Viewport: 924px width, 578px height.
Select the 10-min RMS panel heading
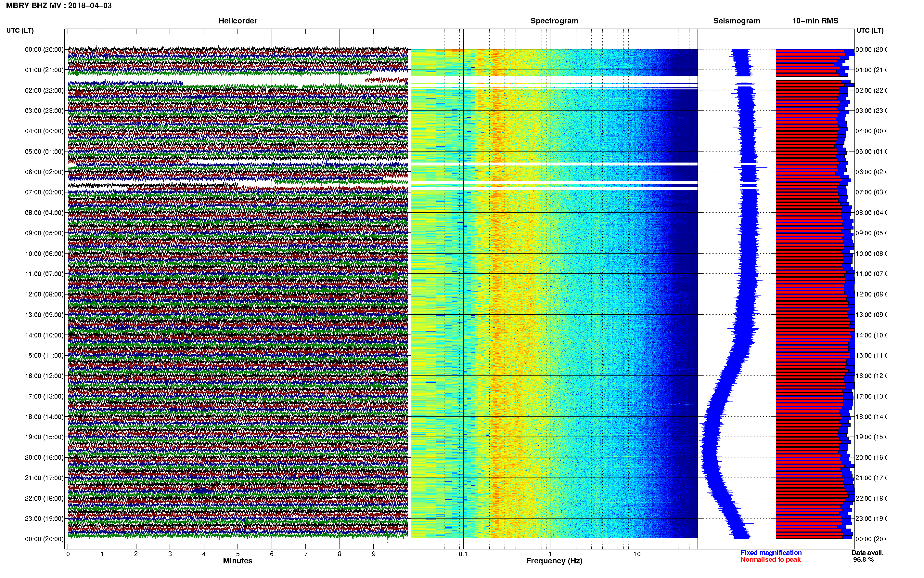pyautogui.click(x=815, y=21)
